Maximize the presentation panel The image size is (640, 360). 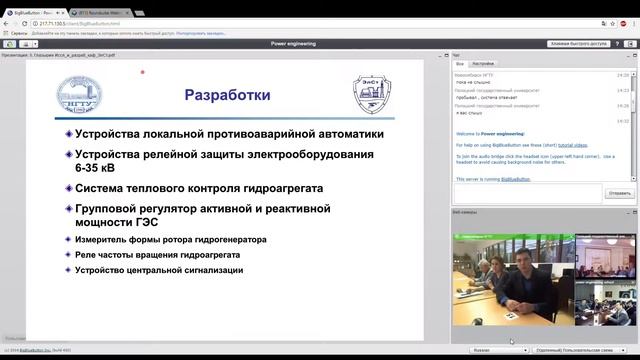(x=447, y=55)
